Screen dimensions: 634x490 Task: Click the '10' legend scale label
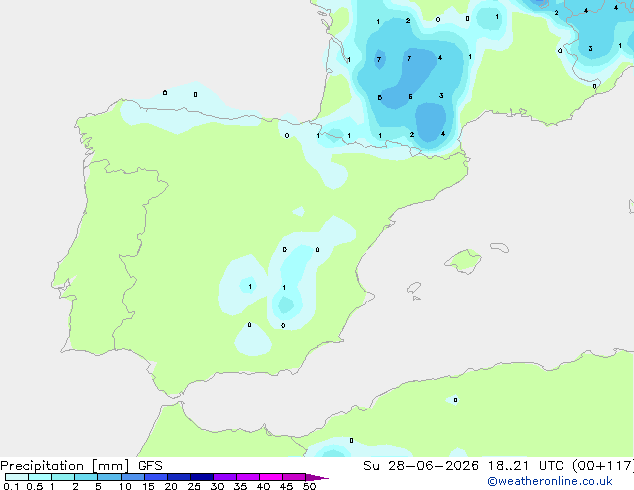[125, 486]
